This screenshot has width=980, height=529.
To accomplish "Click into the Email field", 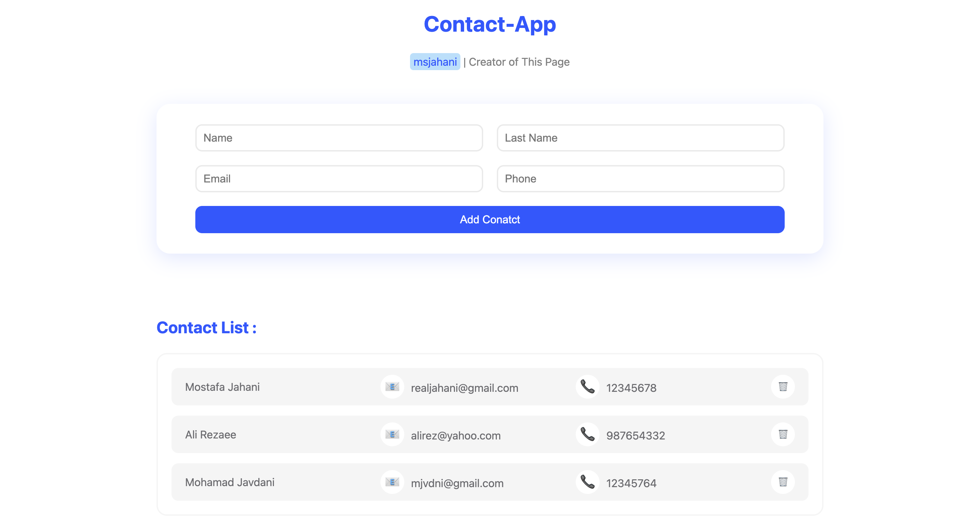I will point(339,178).
